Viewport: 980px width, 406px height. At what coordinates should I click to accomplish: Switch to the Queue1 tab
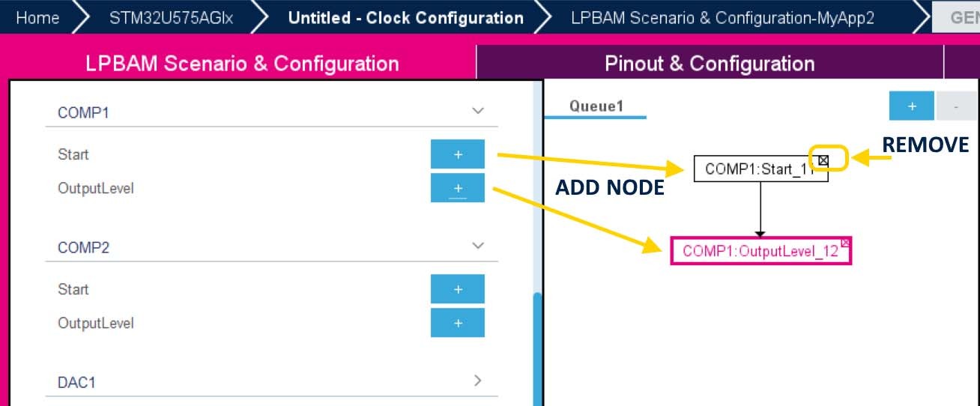(596, 106)
